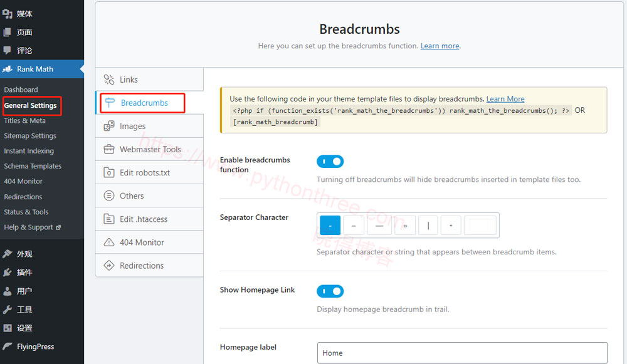Click the Others tab circle icon
Viewport: 627px width, 364px height.
point(109,196)
